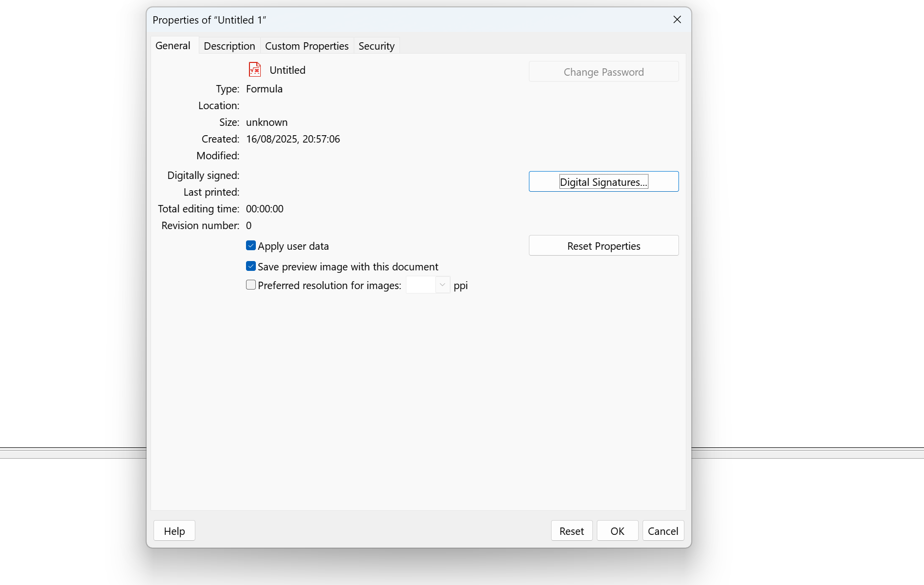Click the image resolution ppi input field
Image resolution: width=924 pixels, height=585 pixels.
point(421,285)
